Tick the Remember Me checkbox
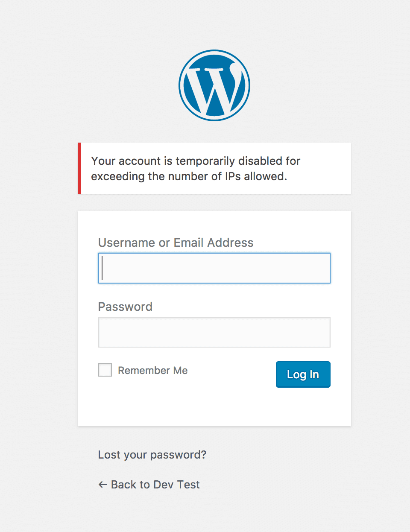This screenshot has width=410, height=532. 105,370
